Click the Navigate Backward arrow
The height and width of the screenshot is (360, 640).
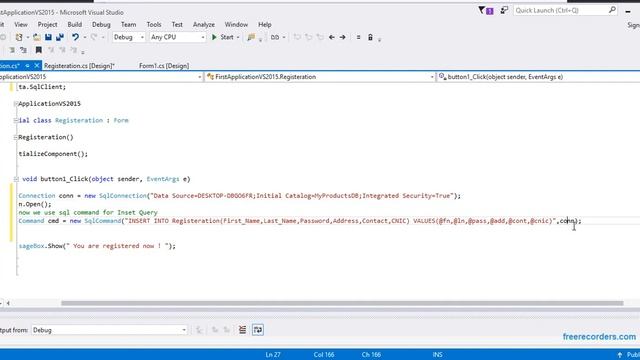coord(331,37)
